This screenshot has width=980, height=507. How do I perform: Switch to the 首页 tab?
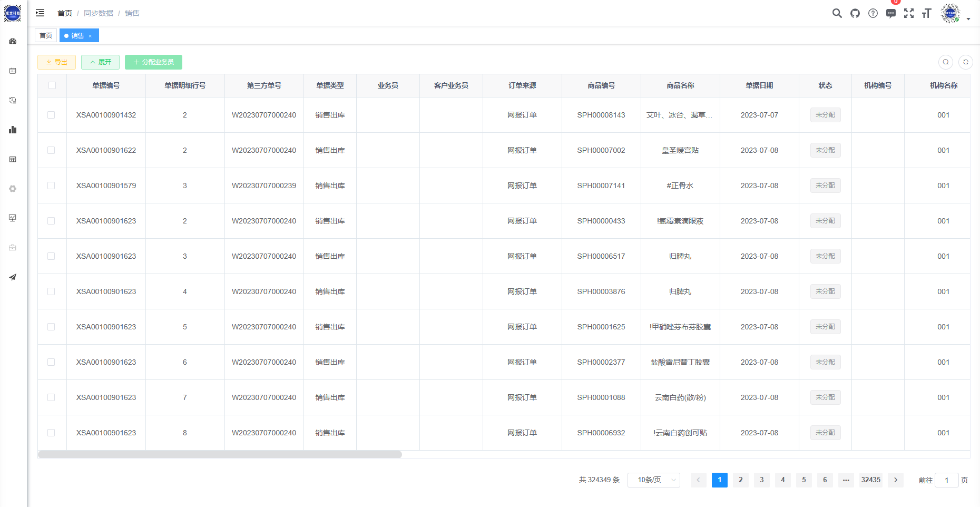coord(46,35)
